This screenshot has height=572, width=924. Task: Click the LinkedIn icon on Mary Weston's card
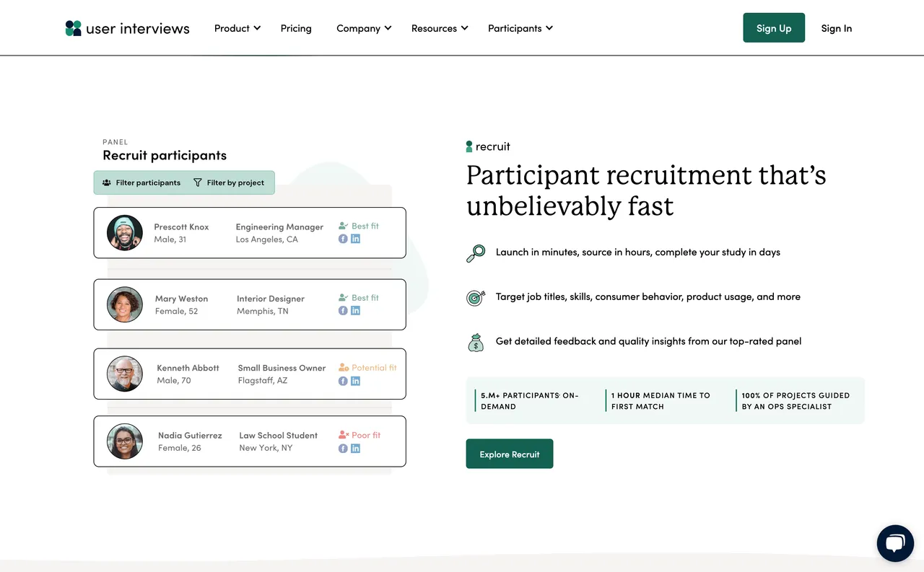[354, 310]
